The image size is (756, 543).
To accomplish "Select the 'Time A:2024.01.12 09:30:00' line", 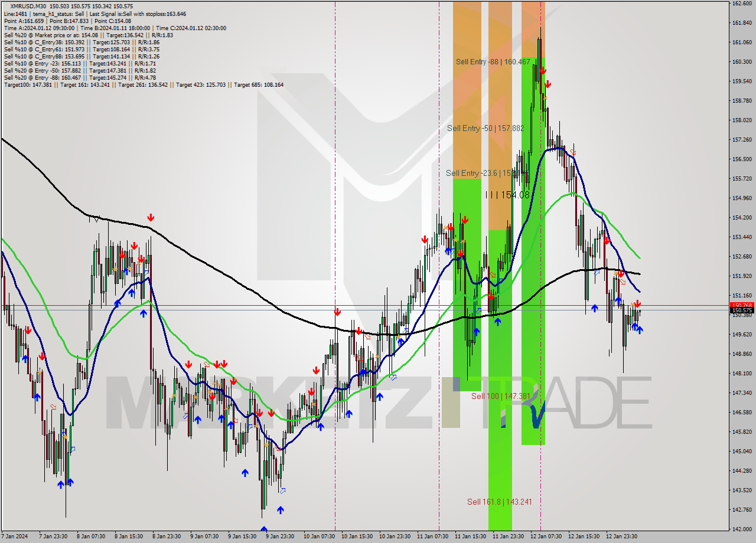I will click(115, 28).
